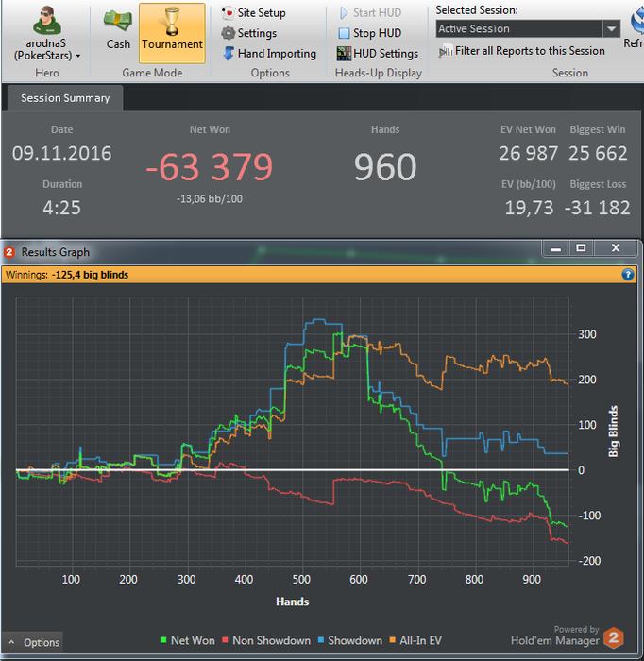Switch to Cash game mode
The image size is (644, 661).
pyautogui.click(x=118, y=30)
